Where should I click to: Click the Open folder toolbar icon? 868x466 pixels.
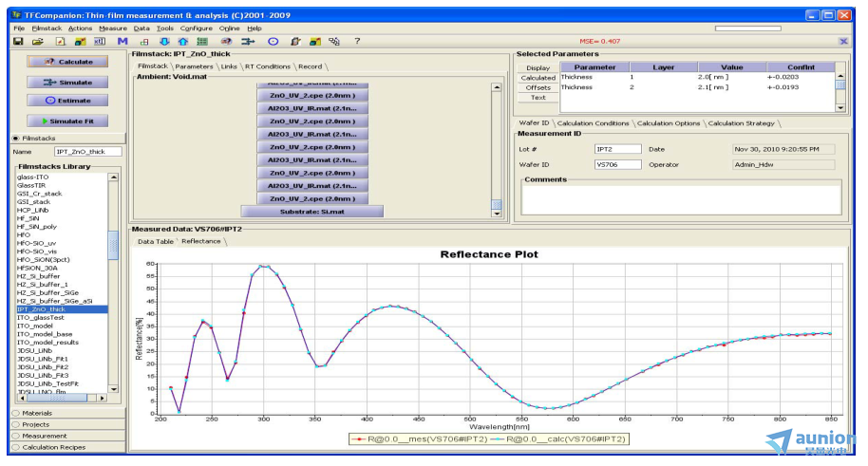point(38,42)
